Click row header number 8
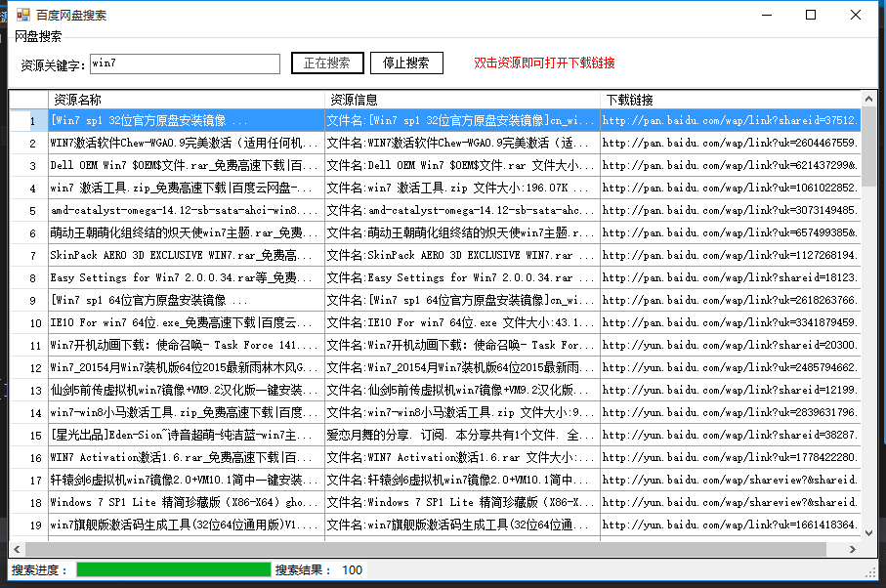This screenshot has width=886, height=588. coord(29,277)
